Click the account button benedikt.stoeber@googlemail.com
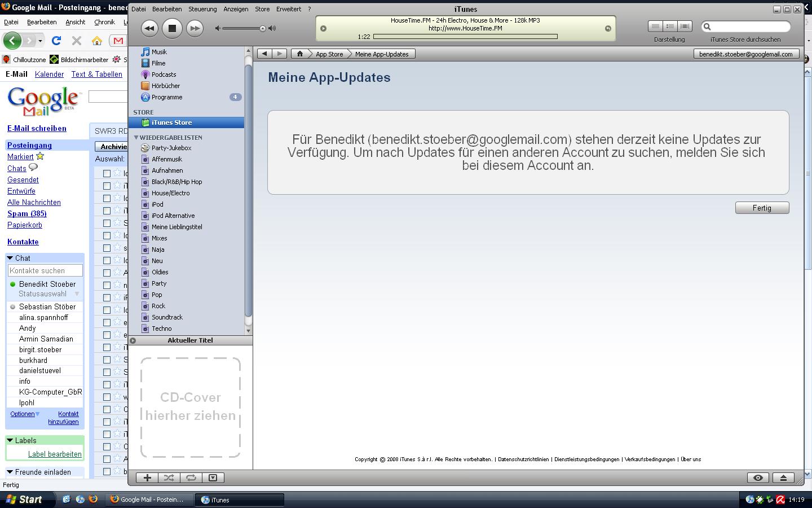 point(745,54)
